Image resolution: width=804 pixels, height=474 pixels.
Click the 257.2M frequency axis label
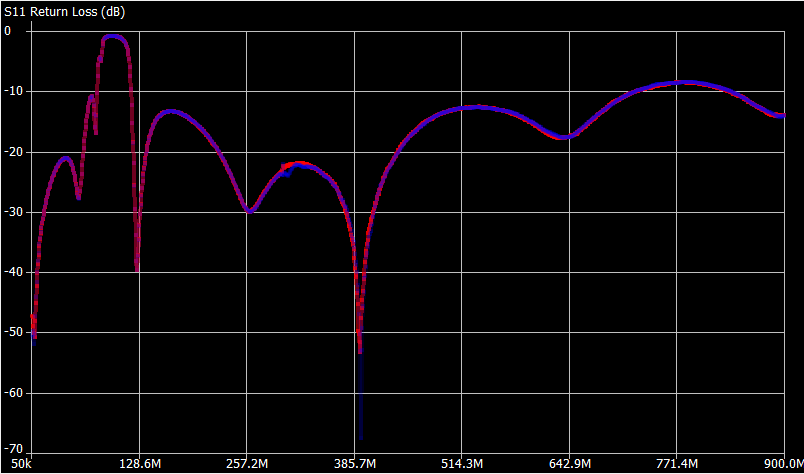click(x=247, y=464)
